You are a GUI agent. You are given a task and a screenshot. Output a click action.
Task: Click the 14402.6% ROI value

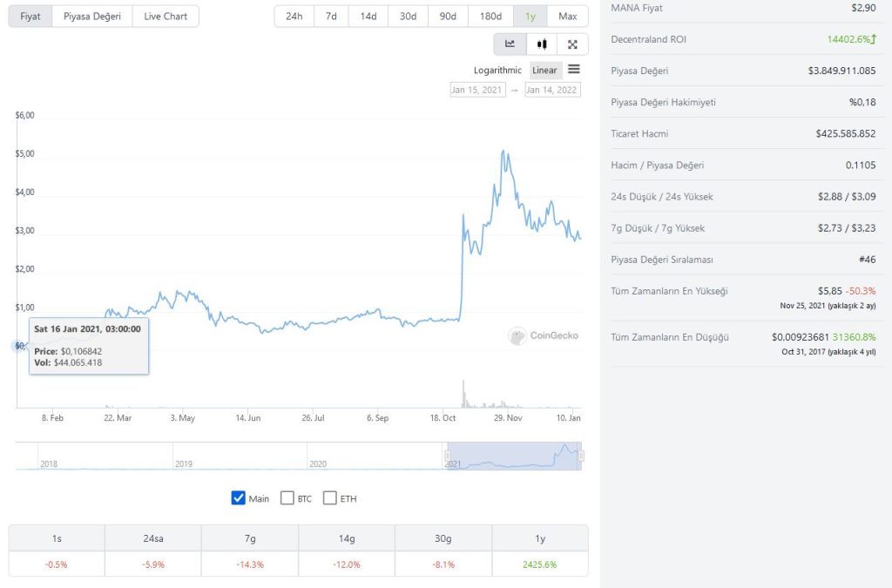coord(848,39)
